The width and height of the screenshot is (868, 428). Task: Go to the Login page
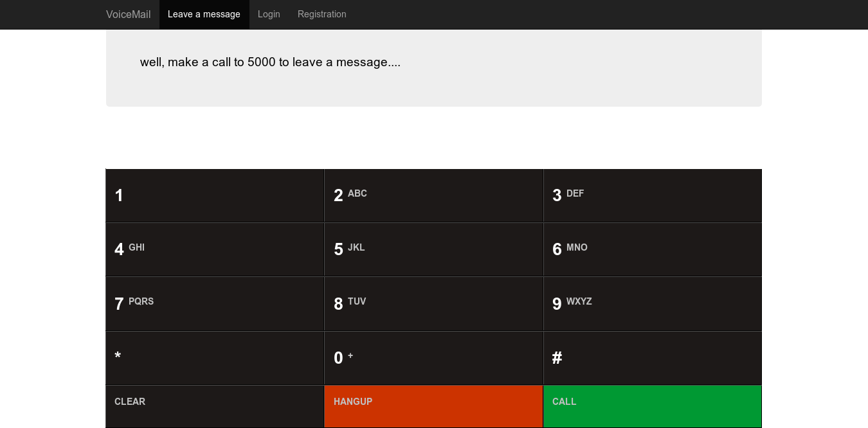pos(269,14)
